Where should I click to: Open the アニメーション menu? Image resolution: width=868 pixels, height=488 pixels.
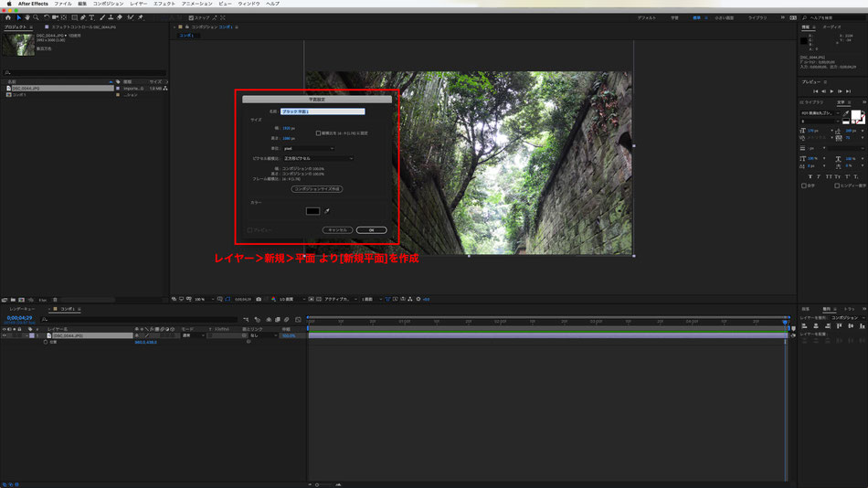coord(197,4)
